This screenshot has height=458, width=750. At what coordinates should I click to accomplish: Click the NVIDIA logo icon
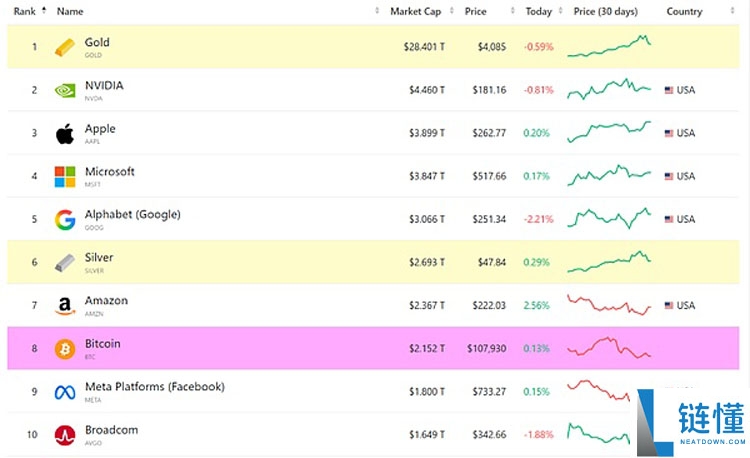(x=65, y=90)
